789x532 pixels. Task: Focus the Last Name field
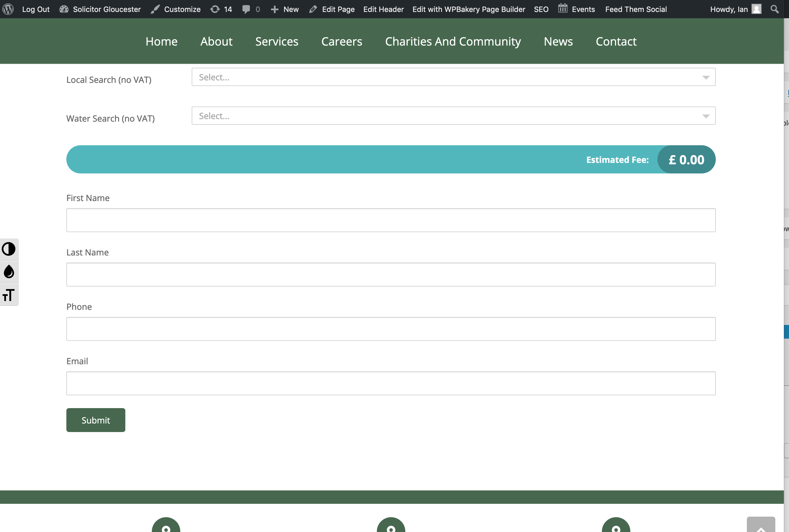click(x=391, y=275)
